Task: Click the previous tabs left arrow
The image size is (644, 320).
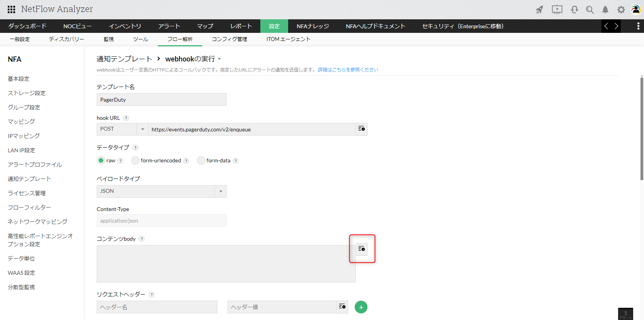Action: pos(606,26)
